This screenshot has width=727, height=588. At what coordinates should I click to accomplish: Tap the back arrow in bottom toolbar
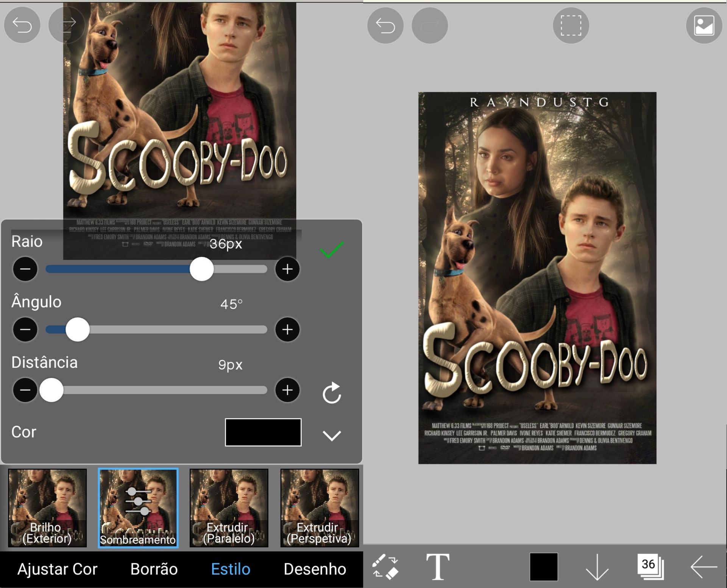[704, 567]
